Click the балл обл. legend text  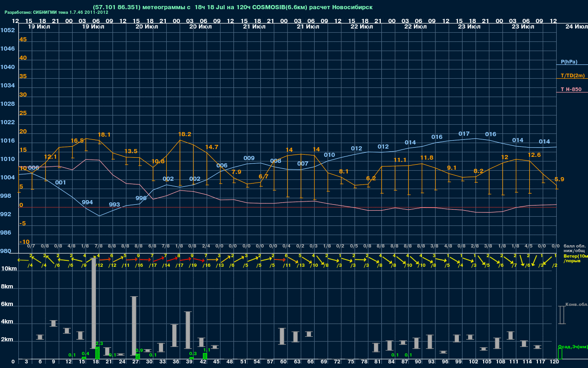(575, 246)
